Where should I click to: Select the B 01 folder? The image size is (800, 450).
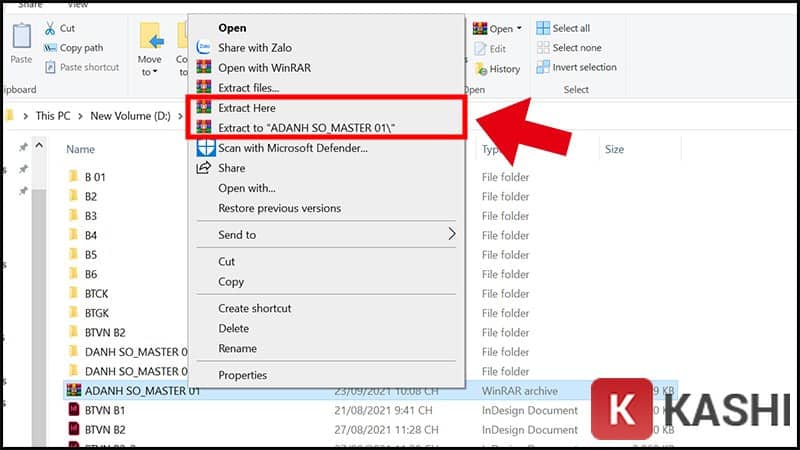click(x=95, y=177)
